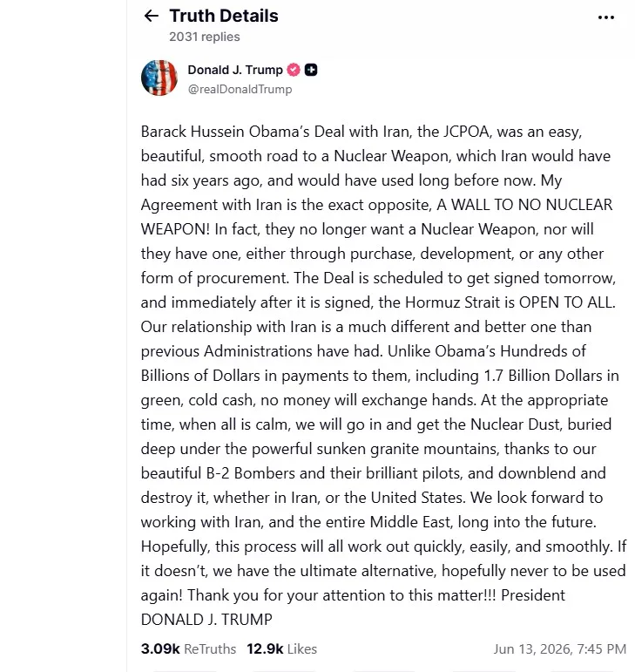
Task: Click the word JCPOA in the post
Action: point(466,132)
